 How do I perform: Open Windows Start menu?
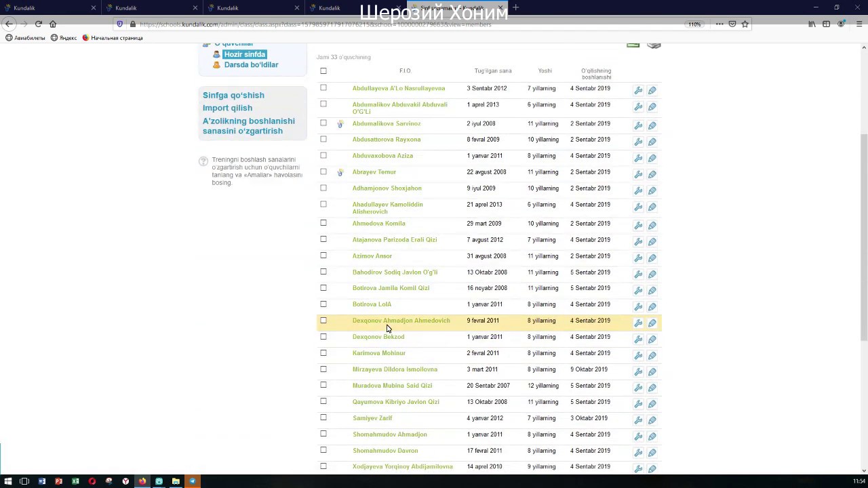pyautogui.click(x=7, y=481)
